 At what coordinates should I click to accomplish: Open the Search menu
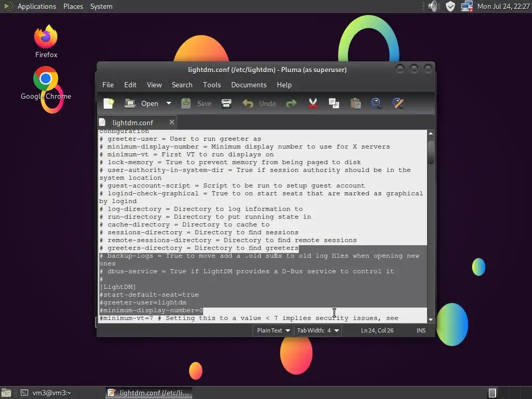[x=182, y=85]
